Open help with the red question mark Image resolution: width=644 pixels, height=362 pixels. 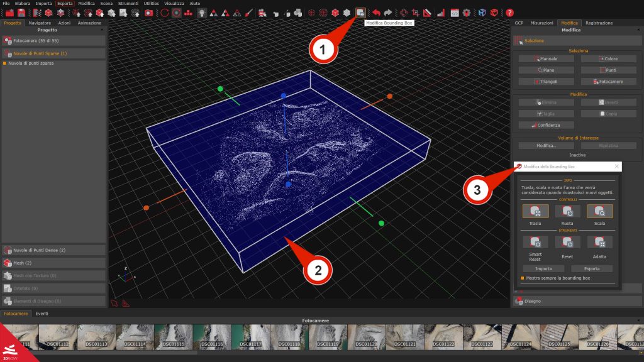(x=509, y=13)
